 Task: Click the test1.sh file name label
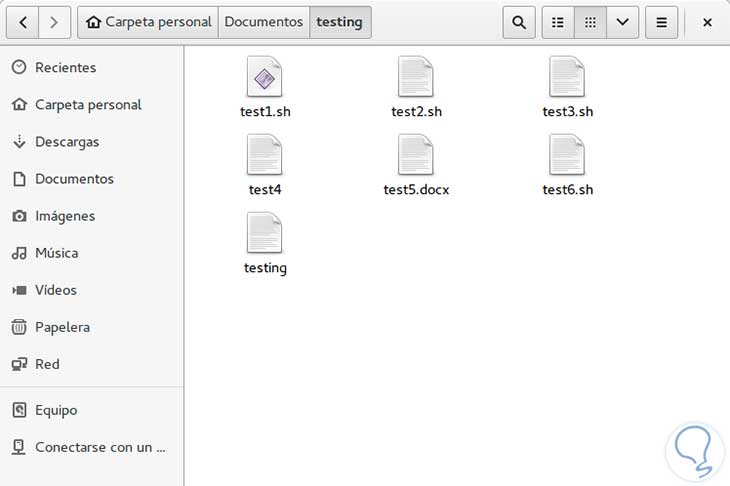pyautogui.click(x=265, y=112)
